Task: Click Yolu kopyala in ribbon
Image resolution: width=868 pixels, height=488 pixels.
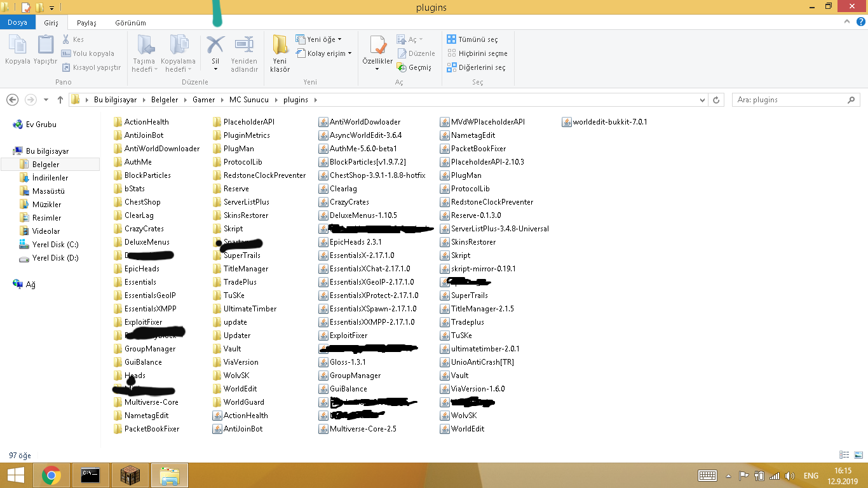Action: [x=88, y=53]
